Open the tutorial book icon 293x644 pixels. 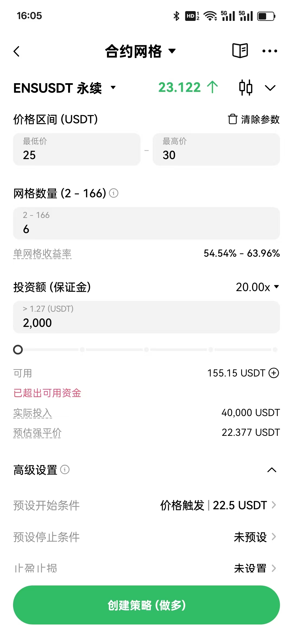tap(240, 51)
